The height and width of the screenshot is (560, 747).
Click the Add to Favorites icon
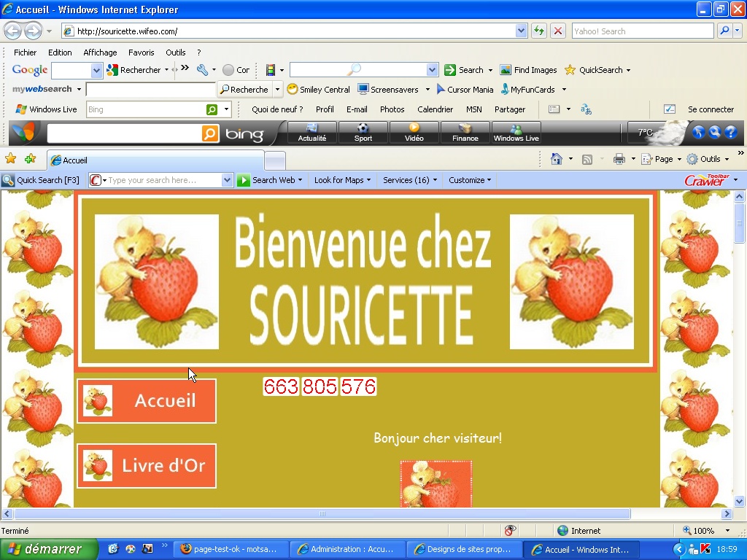30,159
